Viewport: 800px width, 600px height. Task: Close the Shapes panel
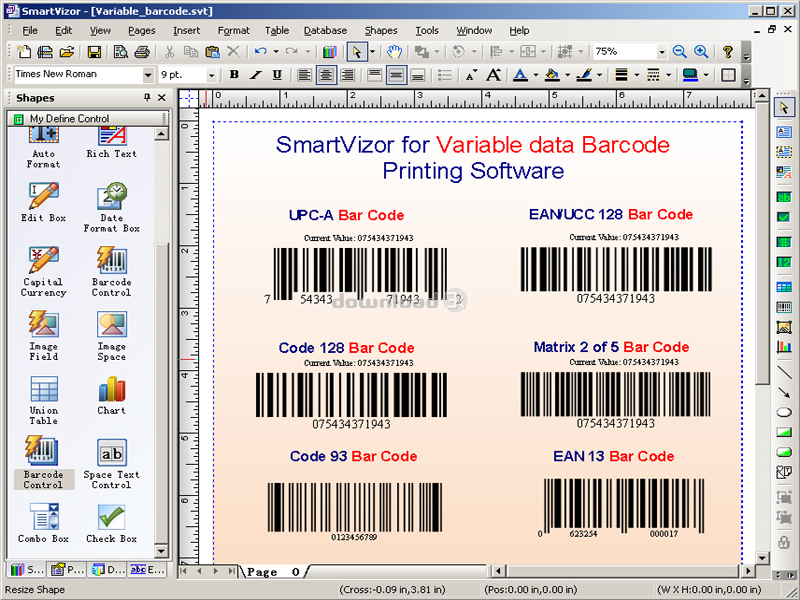[162, 97]
